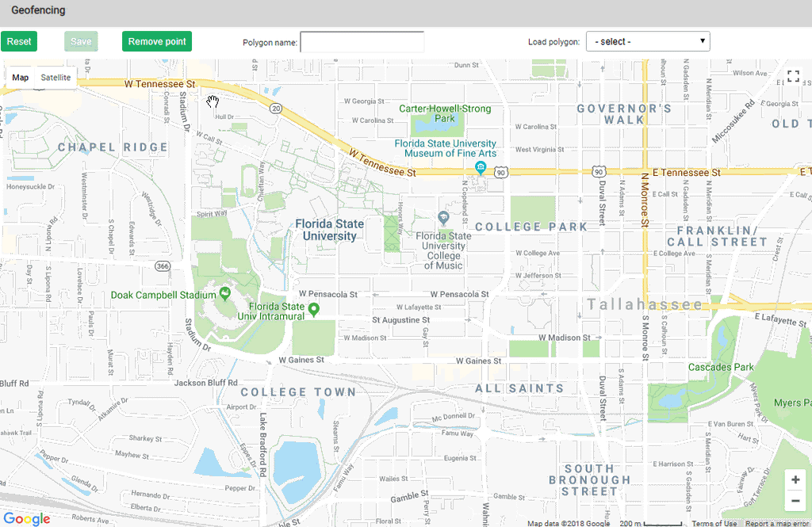Click route 90 shield near Duval Street

coord(599,172)
